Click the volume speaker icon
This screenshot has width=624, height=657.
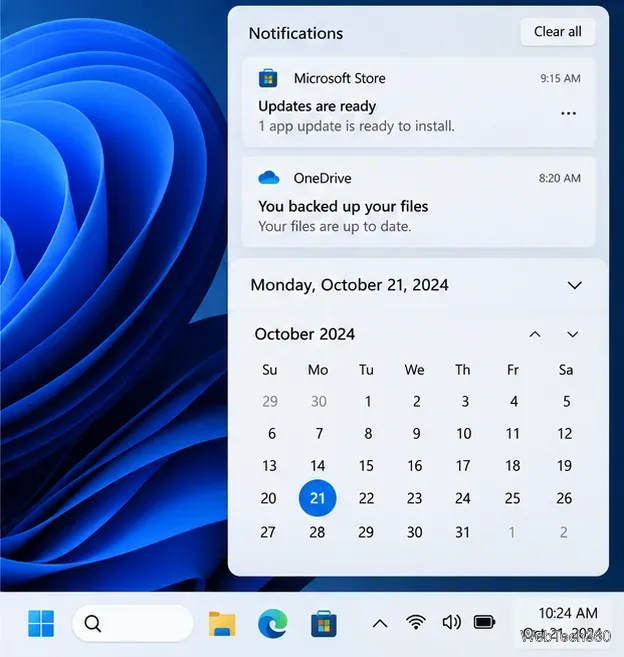pos(451,623)
